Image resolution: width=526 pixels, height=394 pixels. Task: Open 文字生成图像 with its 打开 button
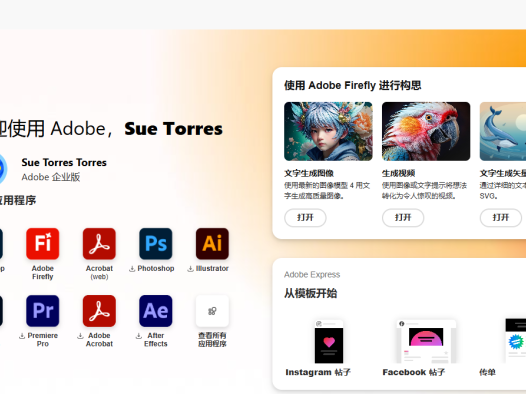click(305, 218)
